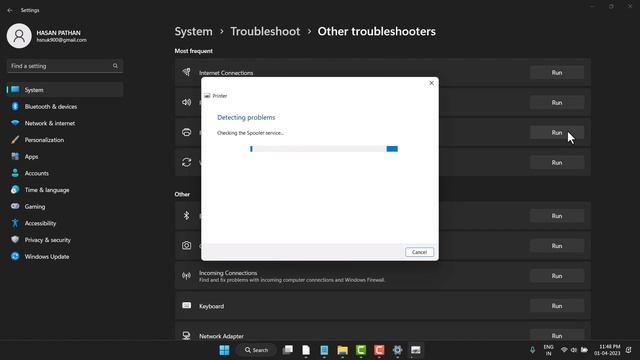Open Privacy & security settings

[x=65, y=240]
